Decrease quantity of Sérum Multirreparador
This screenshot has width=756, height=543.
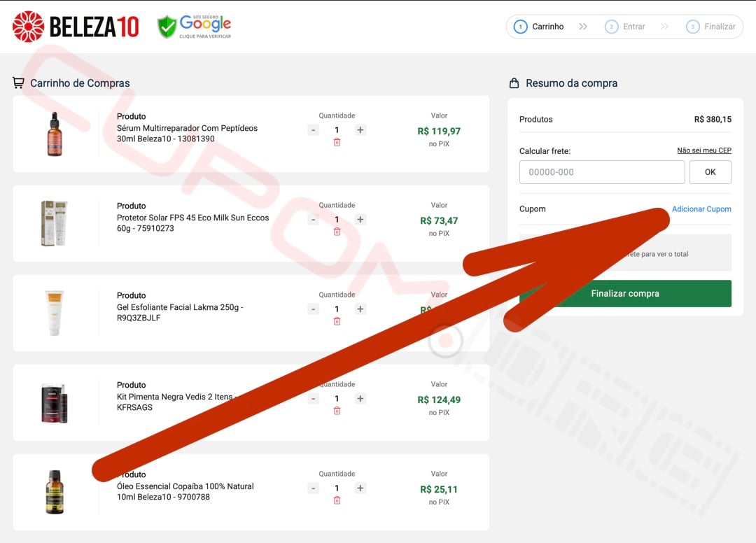(314, 130)
